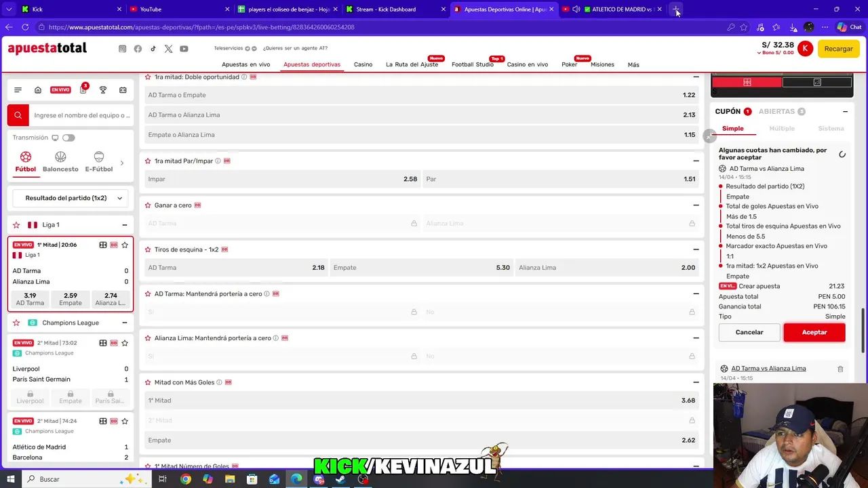Open the Apuestas en vivo menu
The width and height of the screenshot is (868, 488).
[x=245, y=64]
